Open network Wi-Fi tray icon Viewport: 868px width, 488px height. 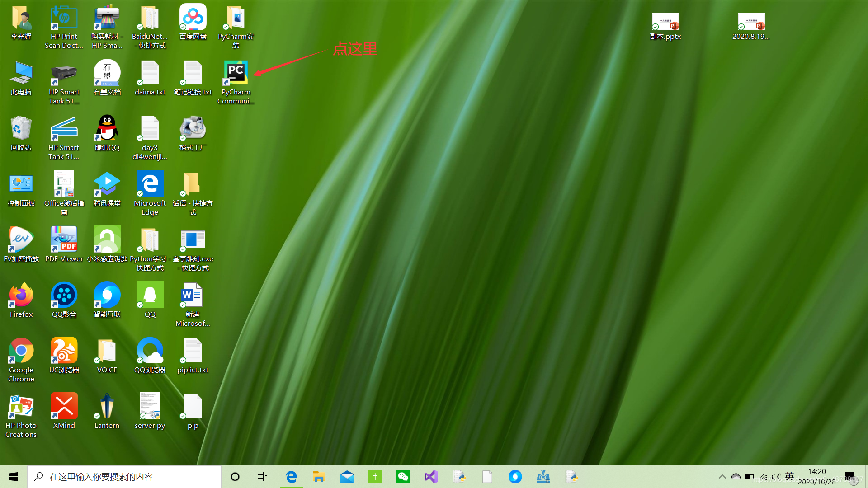coord(764,477)
